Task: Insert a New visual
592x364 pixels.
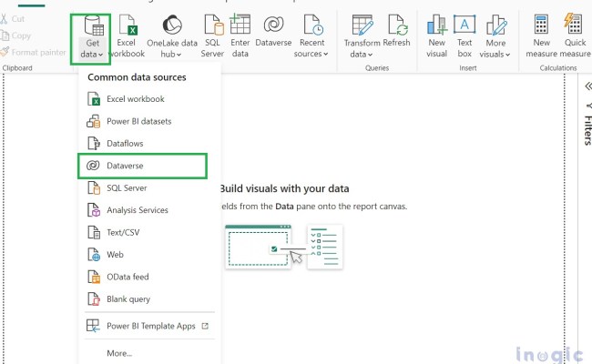Action: (437, 36)
